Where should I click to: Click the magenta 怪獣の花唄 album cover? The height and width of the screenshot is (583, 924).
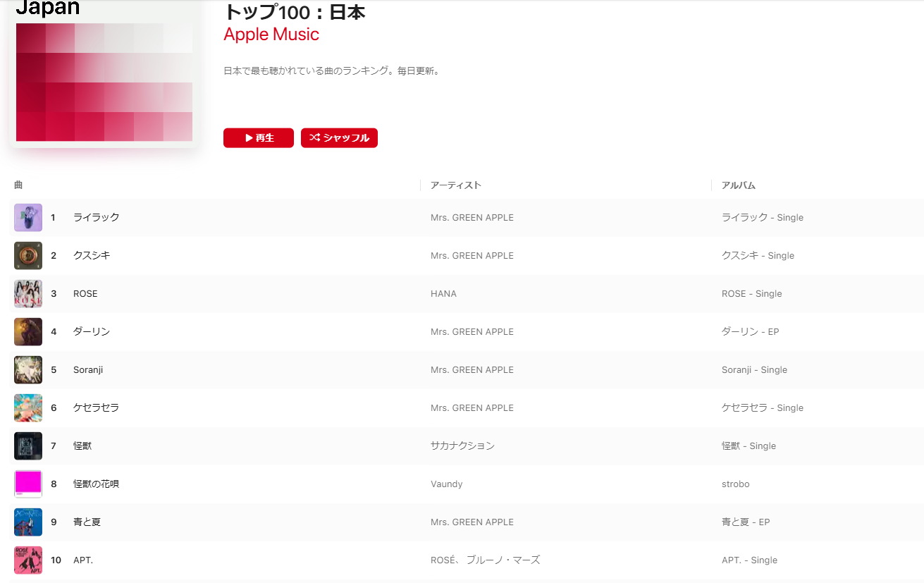(x=28, y=484)
